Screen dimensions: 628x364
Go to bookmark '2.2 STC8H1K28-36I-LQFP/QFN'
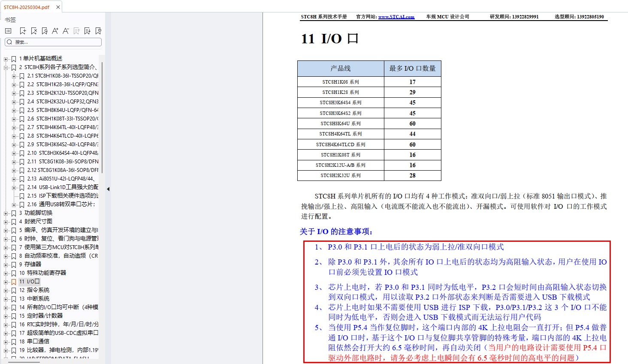coord(63,84)
